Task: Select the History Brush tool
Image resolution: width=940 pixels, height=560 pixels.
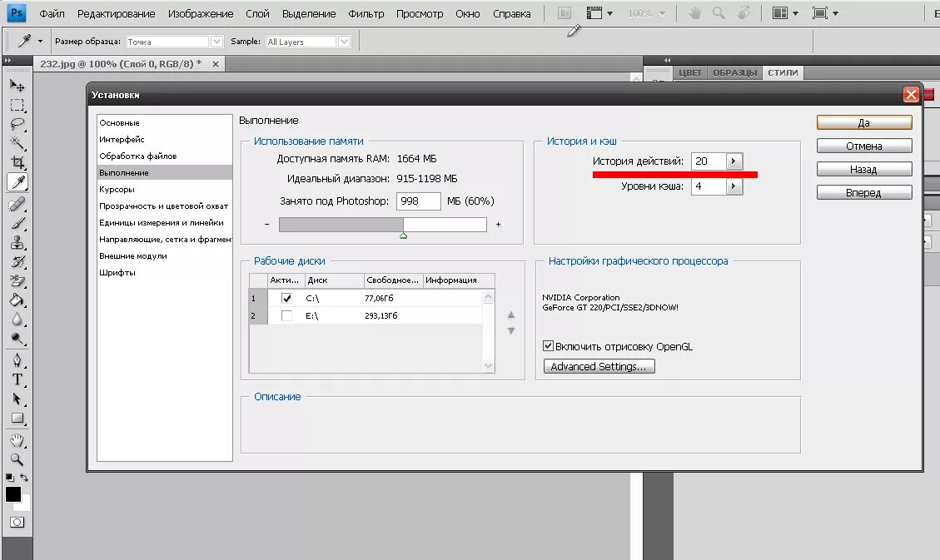Action: [17, 262]
